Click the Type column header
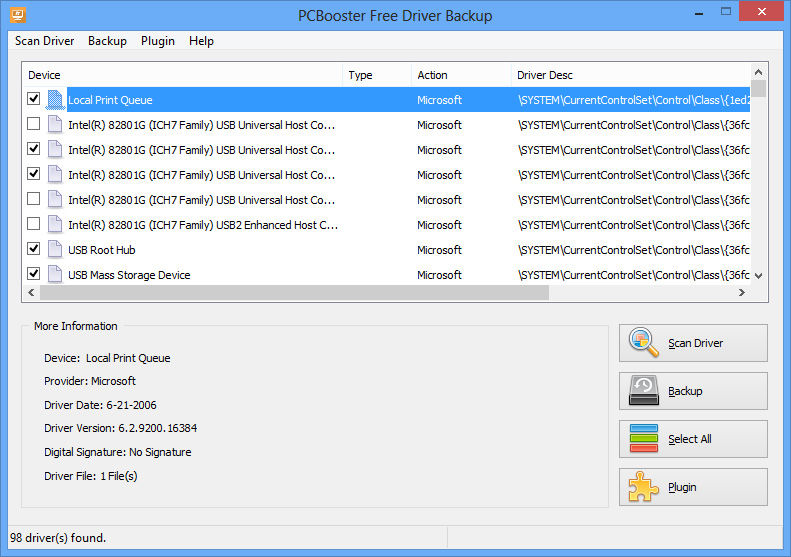791x557 pixels. [377, 75]
